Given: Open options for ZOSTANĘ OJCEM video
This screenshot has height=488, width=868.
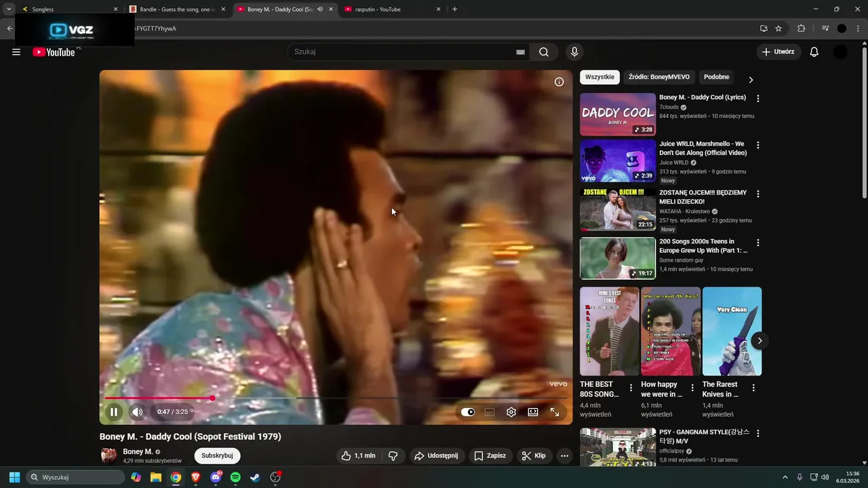Looking at the screenshot, I should coord(758,195).
